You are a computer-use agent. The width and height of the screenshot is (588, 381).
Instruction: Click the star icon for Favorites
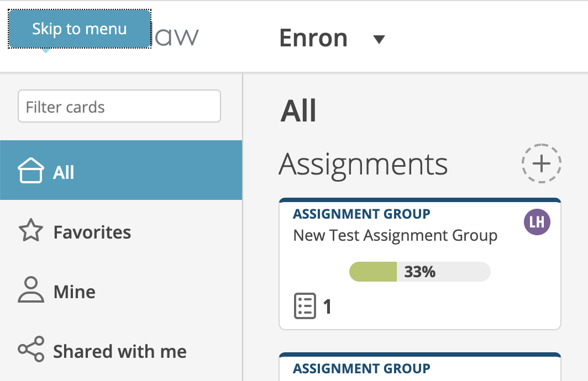[31, 230]
